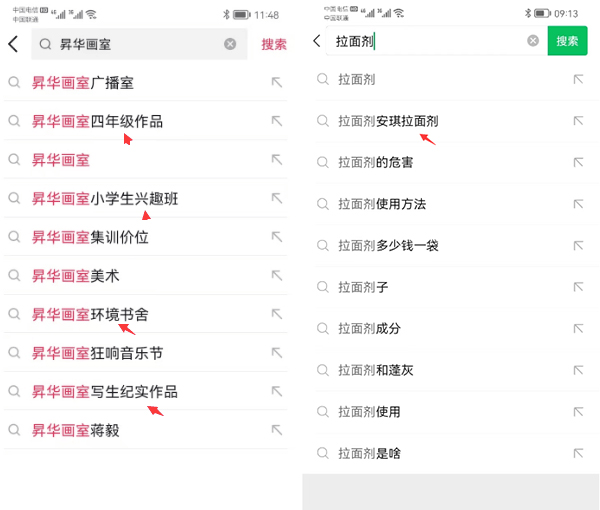Open suggestion 昇华画室小学生兴趣班
The image size is (600, 510).
105,198
